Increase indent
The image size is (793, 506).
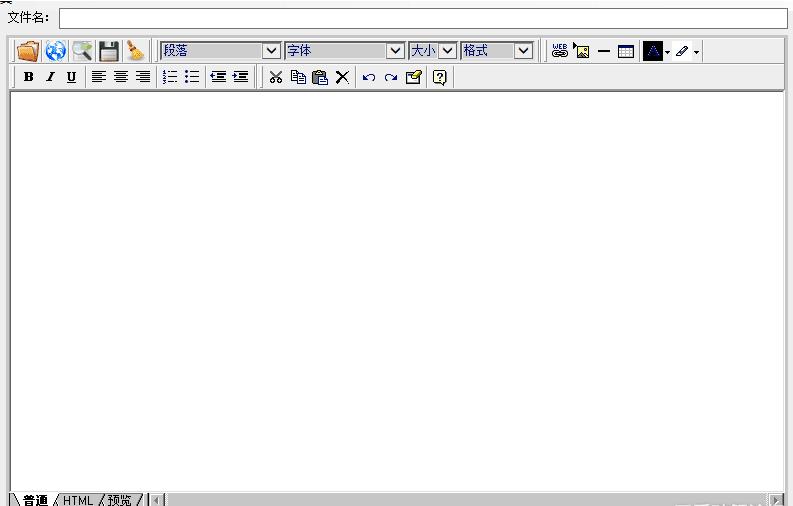240,77
